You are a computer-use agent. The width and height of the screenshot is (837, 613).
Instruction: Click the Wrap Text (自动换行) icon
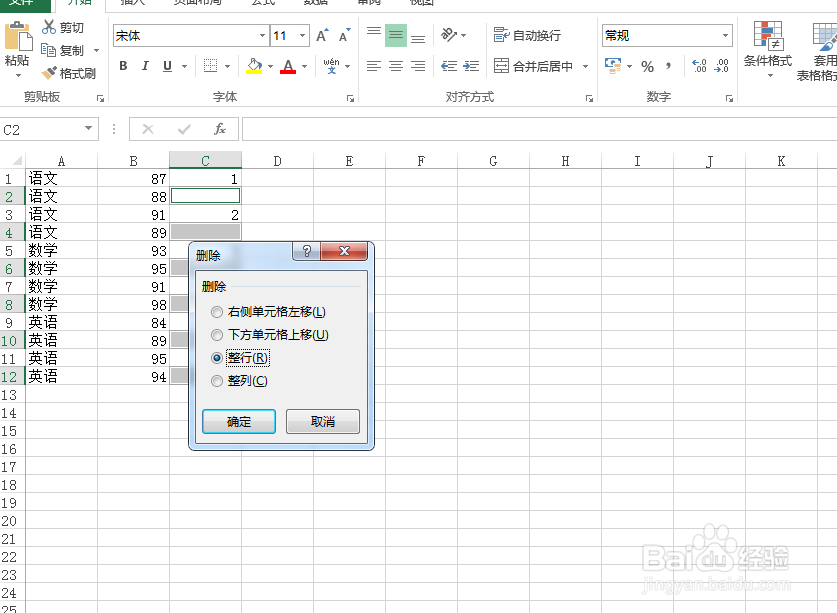[x=529, y=36]
